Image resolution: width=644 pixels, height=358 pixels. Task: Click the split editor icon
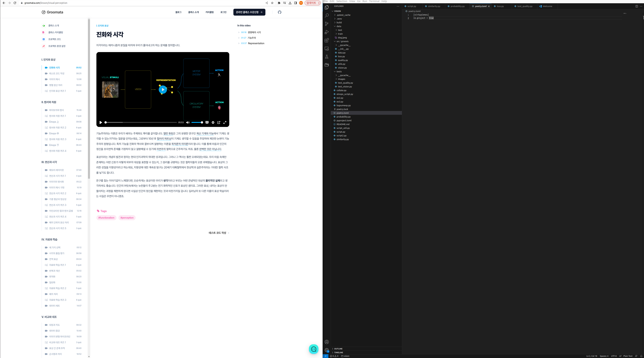point(636,6)
